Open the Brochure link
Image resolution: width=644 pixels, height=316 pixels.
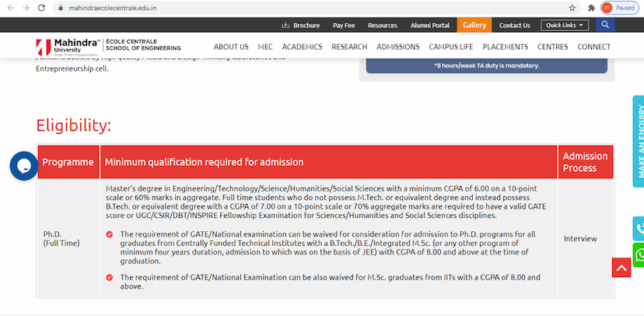[306, 25]
